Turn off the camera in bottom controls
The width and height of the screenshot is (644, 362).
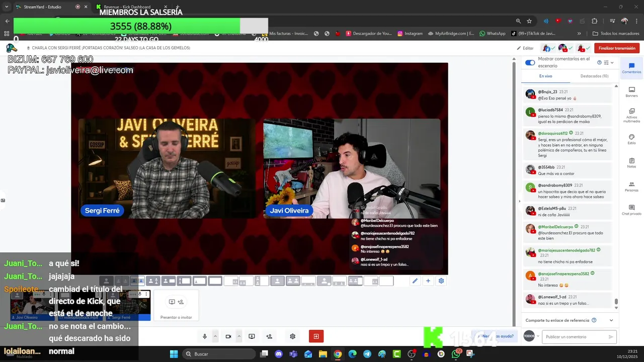click(x=228, y=336)
